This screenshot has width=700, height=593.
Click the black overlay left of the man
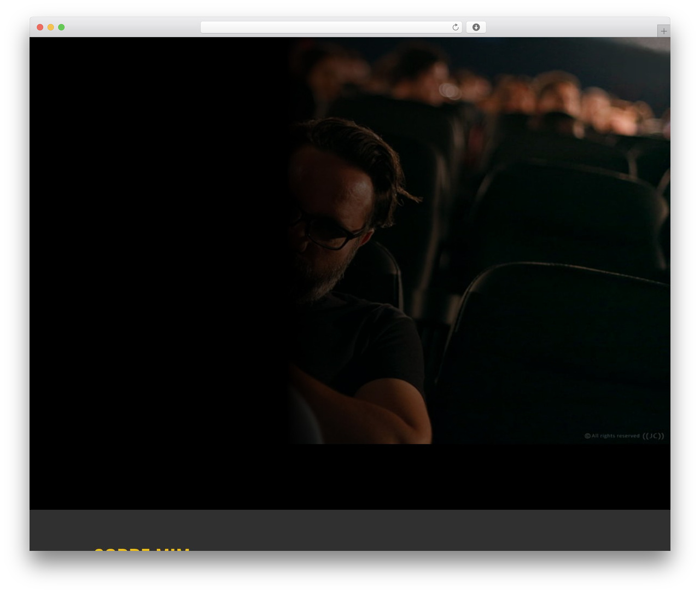[x=159, y=241]
